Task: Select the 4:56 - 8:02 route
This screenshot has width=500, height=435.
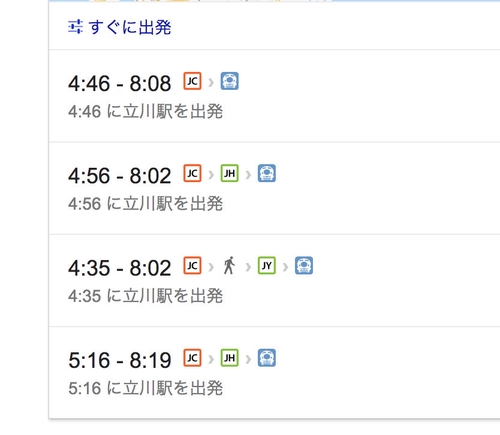Action: (x=274, y=188)
